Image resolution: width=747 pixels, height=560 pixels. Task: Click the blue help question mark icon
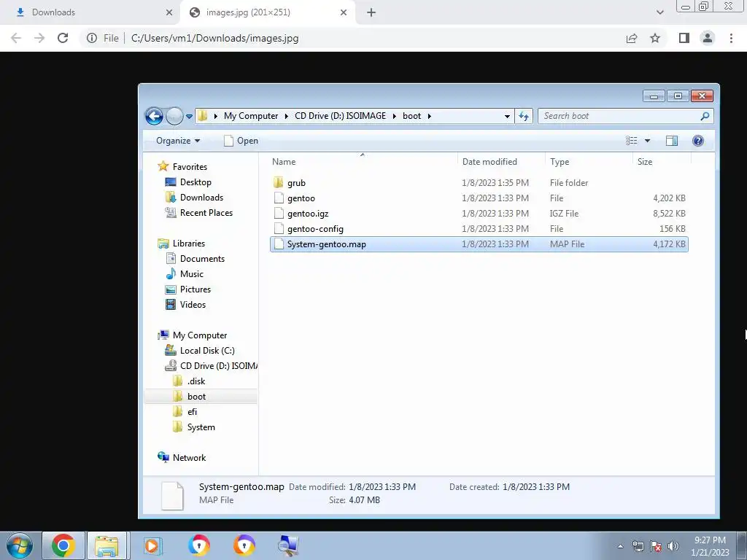point(698,141)
